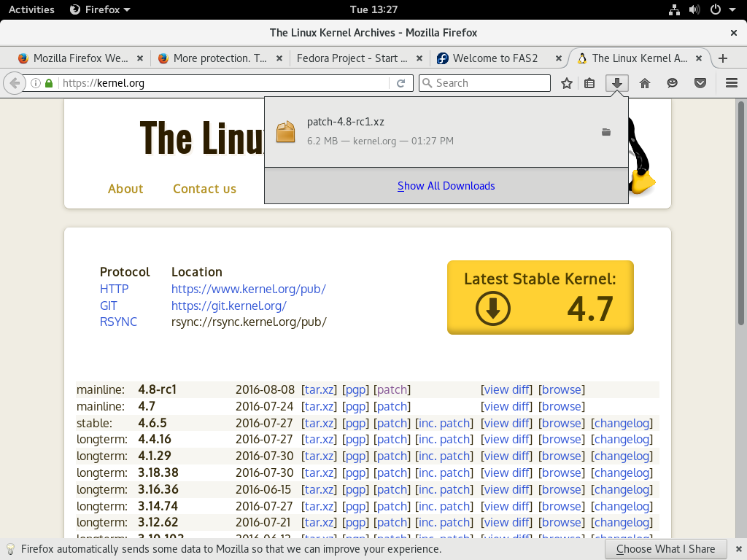Close the Fedora Project - Start tab
Image resolution: width=747 pixels, height=560 pixels.
tap(419, 58)
